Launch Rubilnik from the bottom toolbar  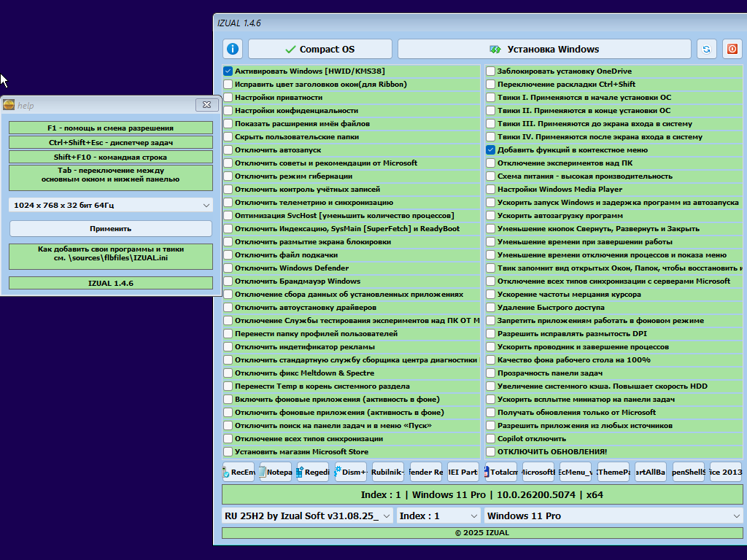(388, 472)
